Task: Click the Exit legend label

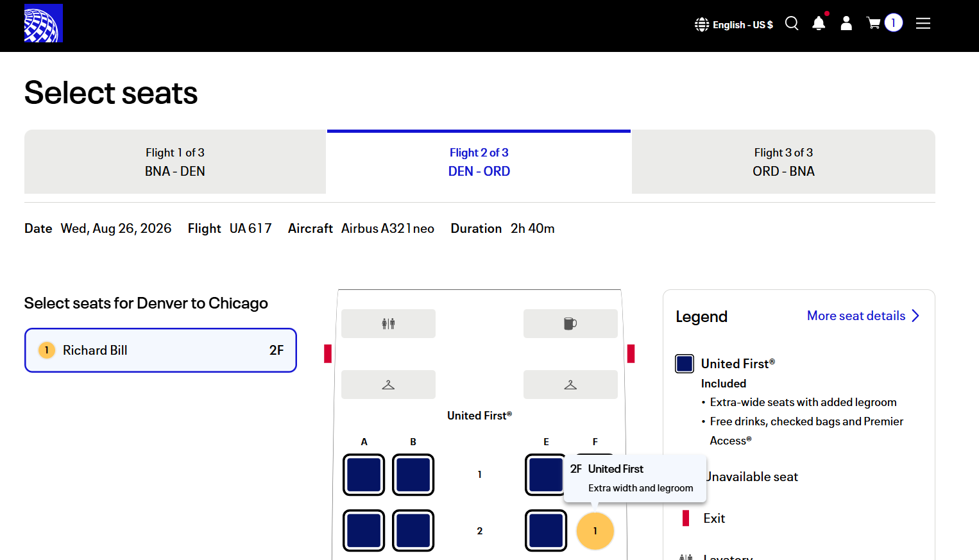Action: tap(714, 518)
